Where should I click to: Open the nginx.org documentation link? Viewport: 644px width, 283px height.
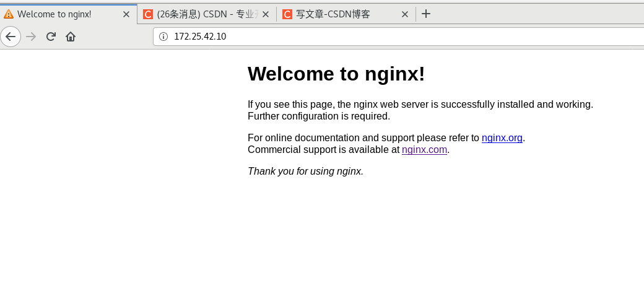tap(502, 137)
